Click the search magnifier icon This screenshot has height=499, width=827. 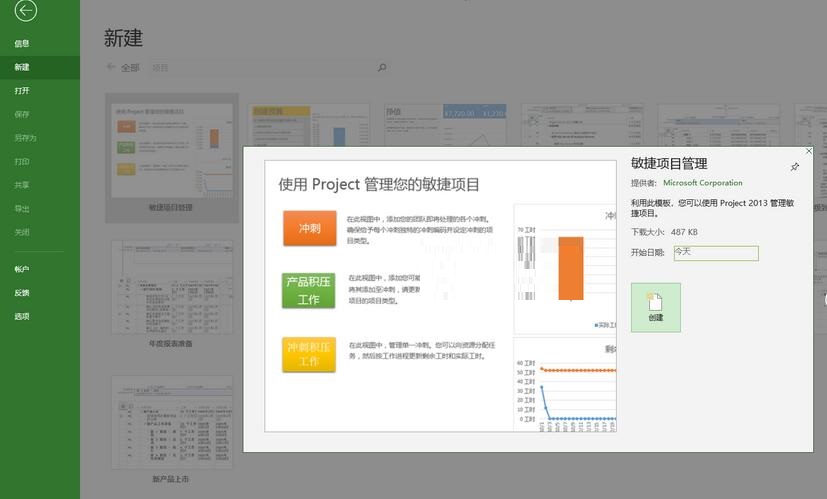[x=382, y=68]
